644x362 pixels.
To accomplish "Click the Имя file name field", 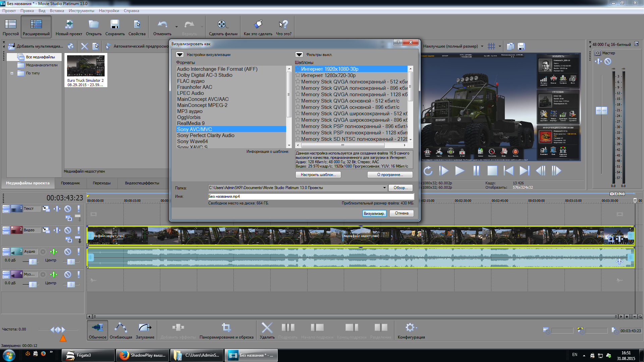I will (311, 196).
